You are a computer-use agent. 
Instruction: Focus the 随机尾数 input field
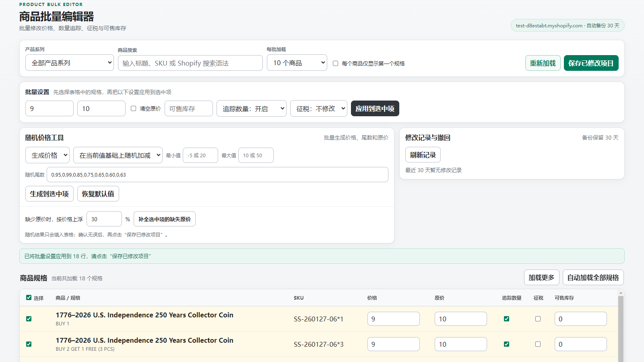[218, 175]
